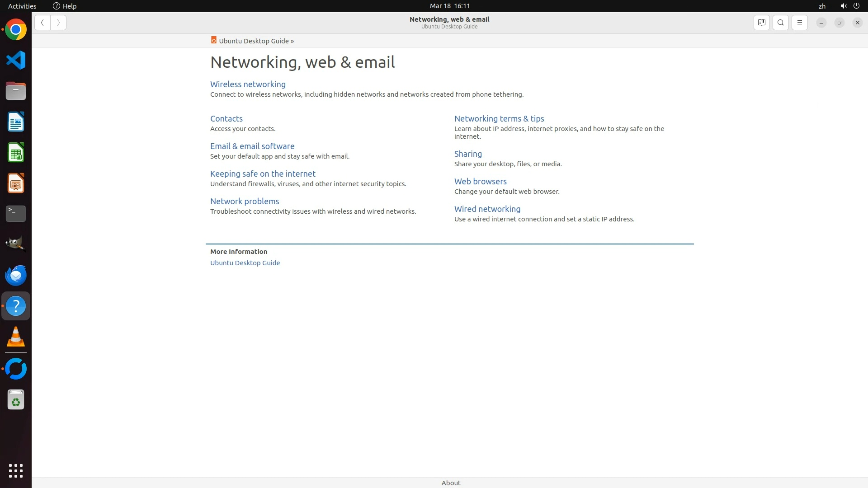This screenshot has width=868, height=488.
Task: Click Activities in the top bar
Action: point(22,6)
